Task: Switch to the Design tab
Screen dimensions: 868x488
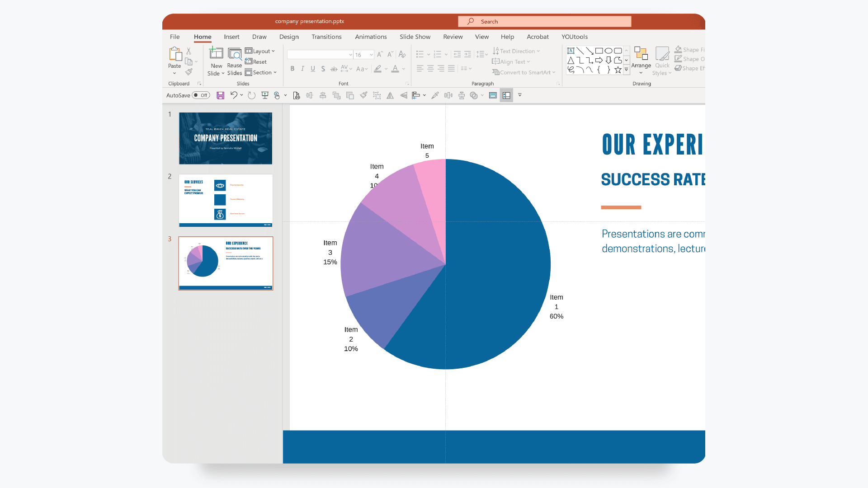Action: pyautogui.click(x=289, y=37)
